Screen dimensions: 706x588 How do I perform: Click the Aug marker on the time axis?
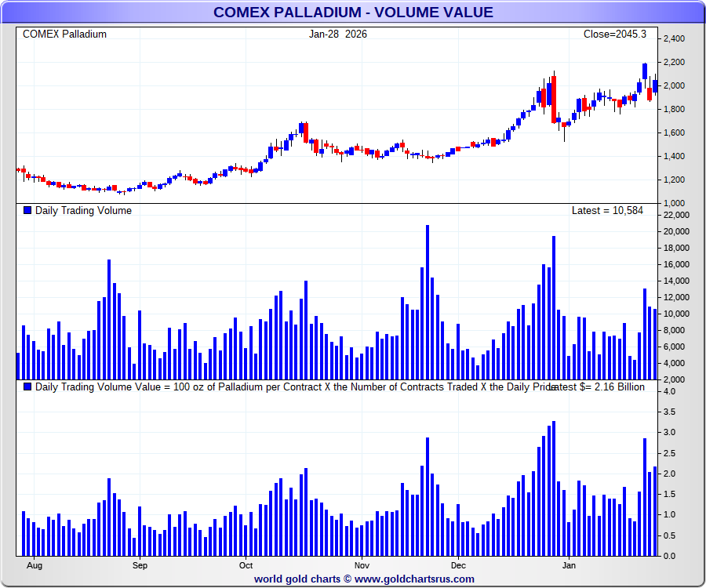pyautogui.click(x=35, y=564)
